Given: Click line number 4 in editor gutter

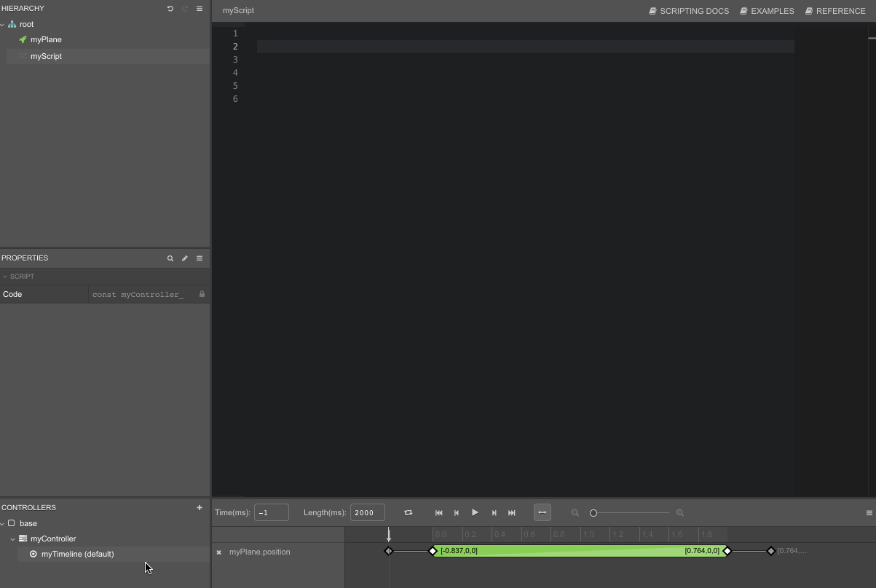Looking at the screenshot, I should (235, 73).
